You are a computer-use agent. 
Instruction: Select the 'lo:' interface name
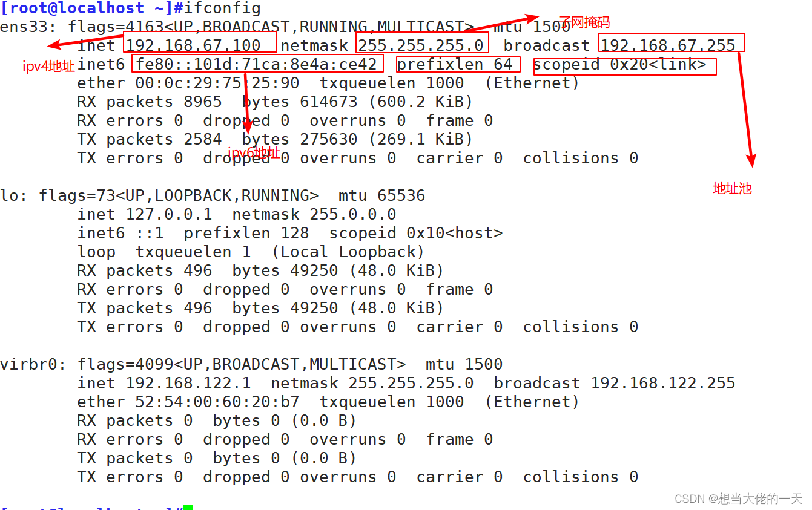click(x=15, y=195)
